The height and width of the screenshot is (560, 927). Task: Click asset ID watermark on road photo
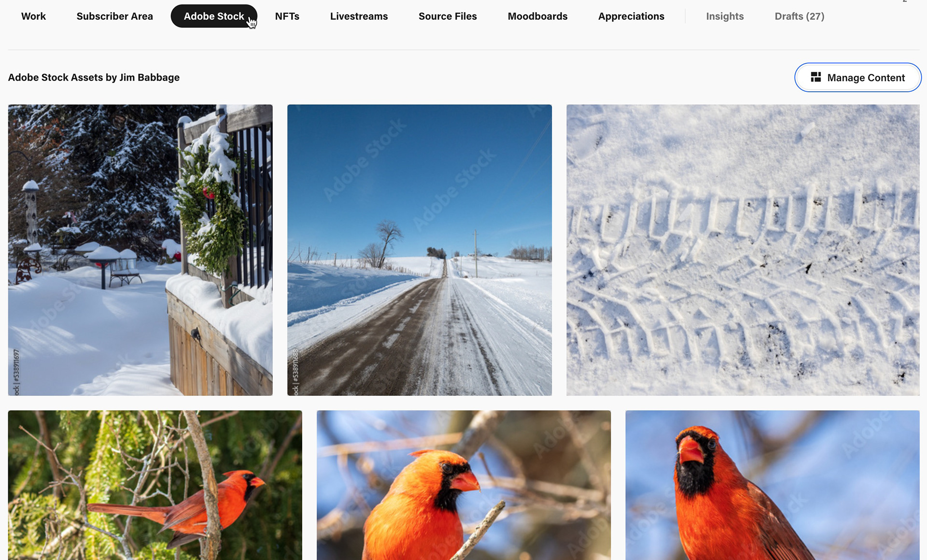[x=295, y=372]
